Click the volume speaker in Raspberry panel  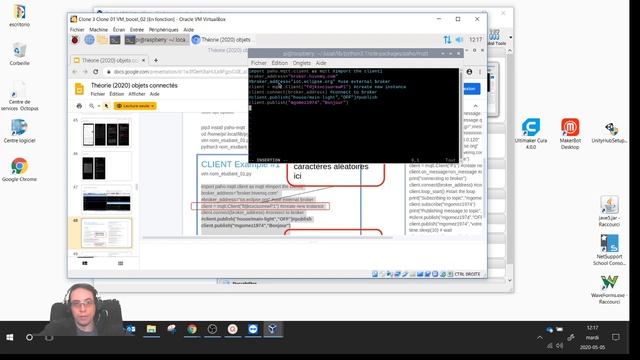click(459, 40)
